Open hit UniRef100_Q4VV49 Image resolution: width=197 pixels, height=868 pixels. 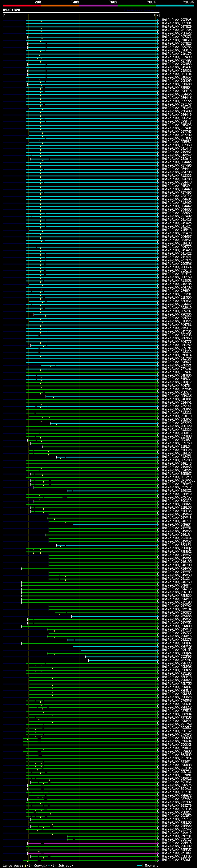pyautogui.click(x=176, y=514)
